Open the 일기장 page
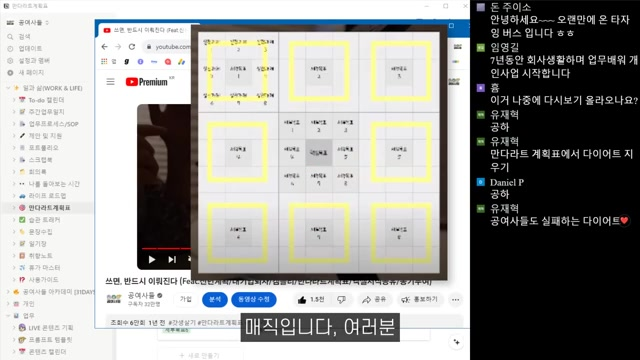This screenshot has height=360, width=640. (x=37, y=244)
